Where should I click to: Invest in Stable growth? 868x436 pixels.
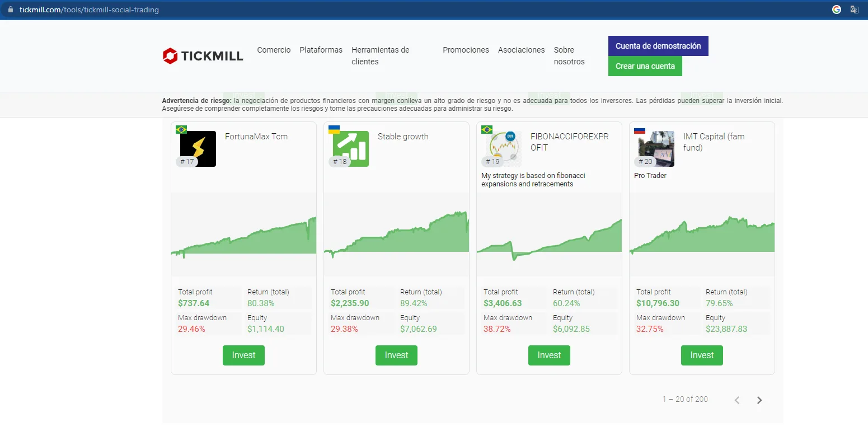click(x=396, y=355)
